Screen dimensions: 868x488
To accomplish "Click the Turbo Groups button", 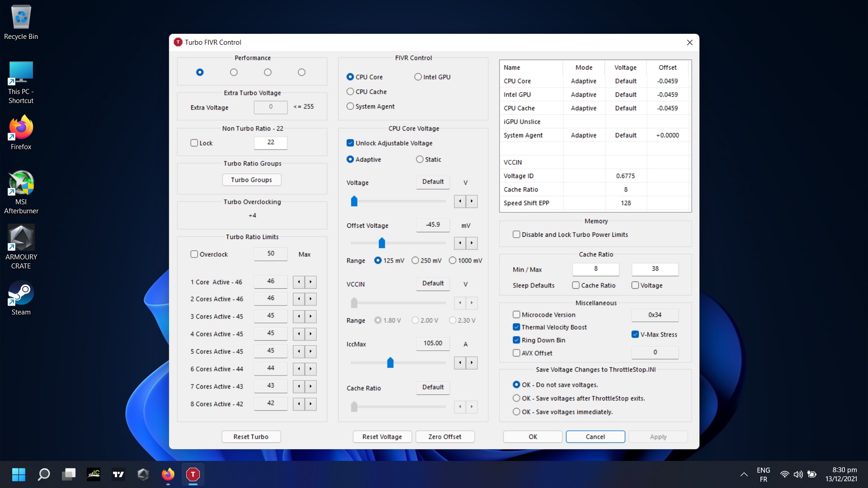I will [x=251, y=180].
